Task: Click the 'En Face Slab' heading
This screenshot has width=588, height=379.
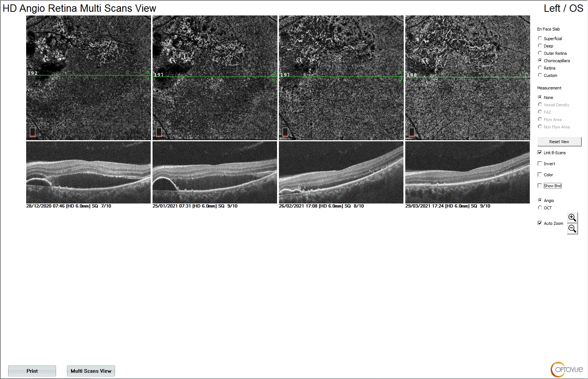Action: [x=548, y=29]
